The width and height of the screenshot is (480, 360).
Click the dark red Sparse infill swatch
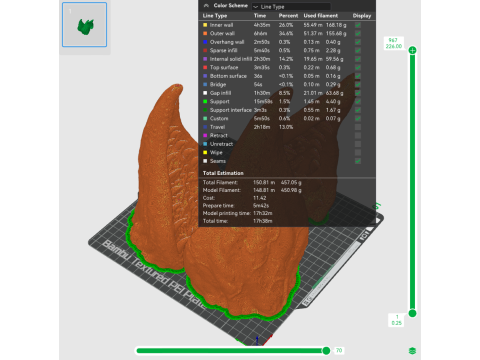click(x=205, y=50)
